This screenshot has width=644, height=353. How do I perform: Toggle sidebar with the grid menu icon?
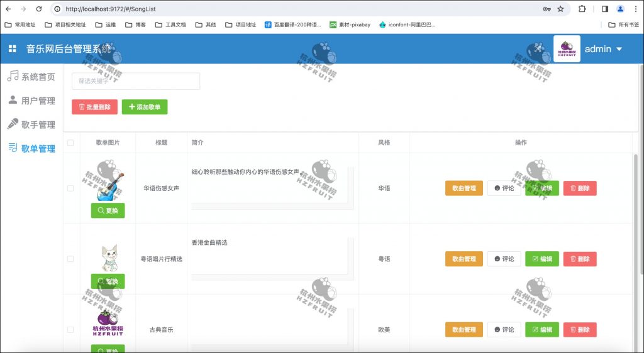(13, 49)
